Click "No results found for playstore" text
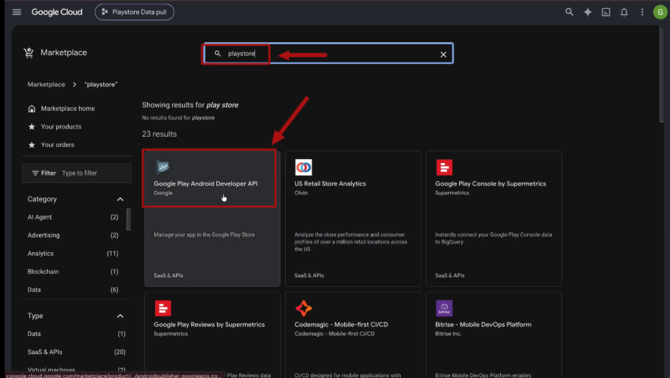 (x=178, y=118)
